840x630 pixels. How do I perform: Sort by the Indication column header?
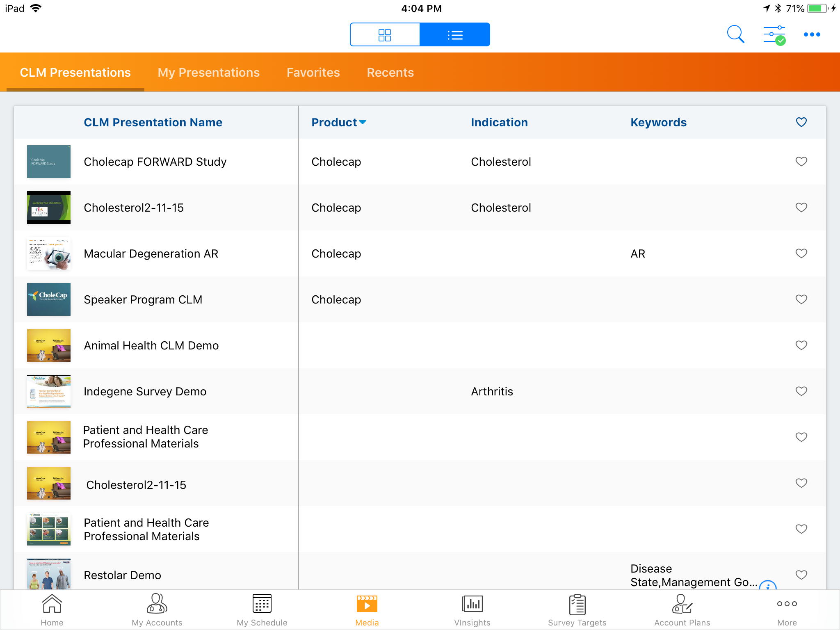tap(499, 122)
